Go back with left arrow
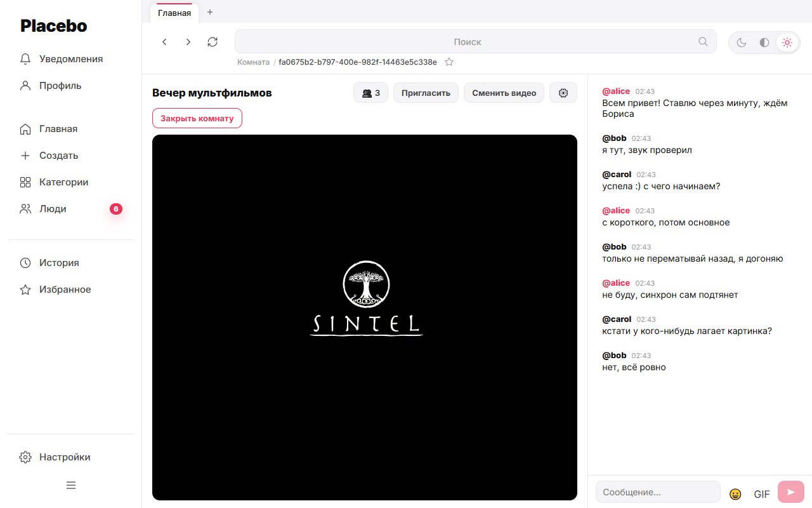This screenshot has height=508, width=812. tap(164, 42)
